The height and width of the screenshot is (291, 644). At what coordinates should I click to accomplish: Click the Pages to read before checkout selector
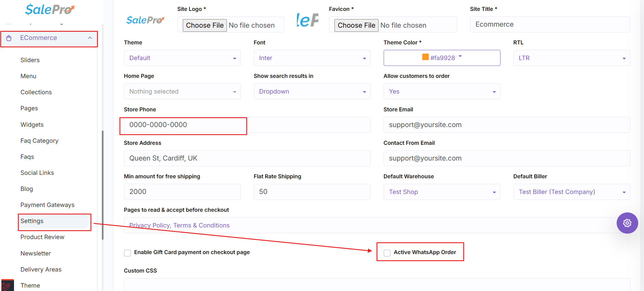pyautogui.click(x=377, y=225)
